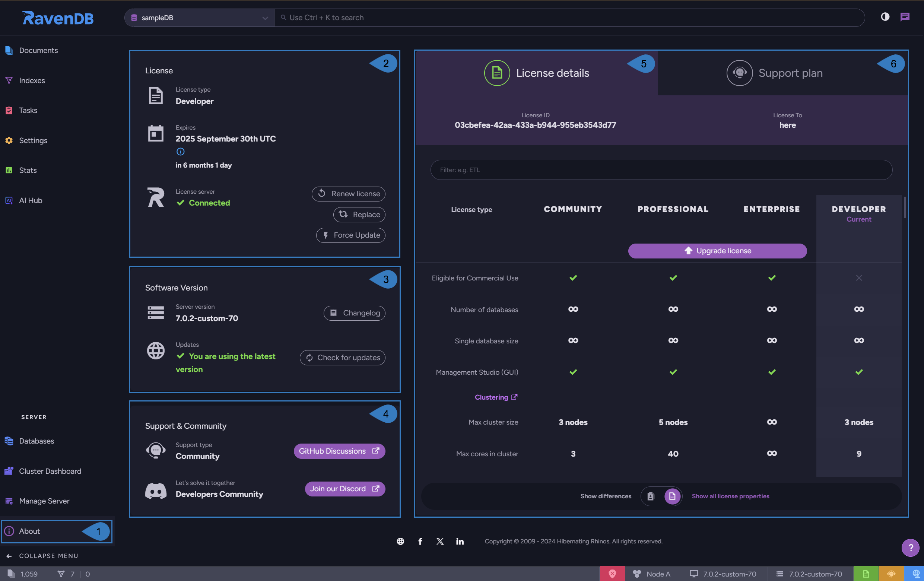Click the red shield icon in status bar
Viewport: 924px width, 581px height.
(612, 574)
